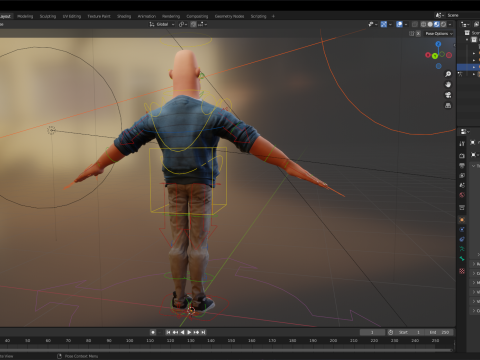Toggle the viewport gizmos button
Viewport: 480px width, 360px height.
click(384, 24)
